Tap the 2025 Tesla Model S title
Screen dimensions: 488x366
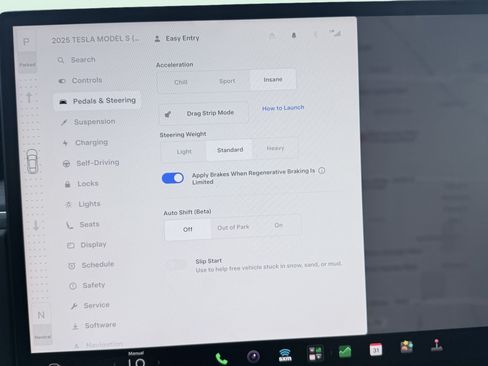pyautogui.click(x=96, y=40)
